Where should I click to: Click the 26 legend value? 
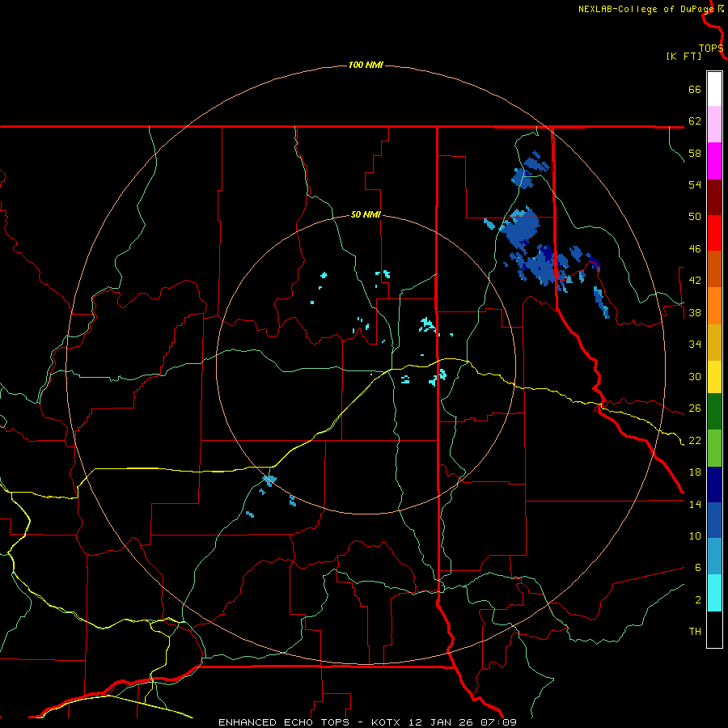coord(695,408)
